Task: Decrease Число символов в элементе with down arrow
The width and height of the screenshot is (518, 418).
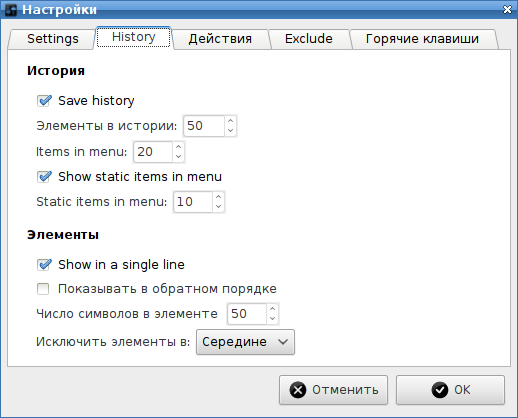Action: [272, 319]
